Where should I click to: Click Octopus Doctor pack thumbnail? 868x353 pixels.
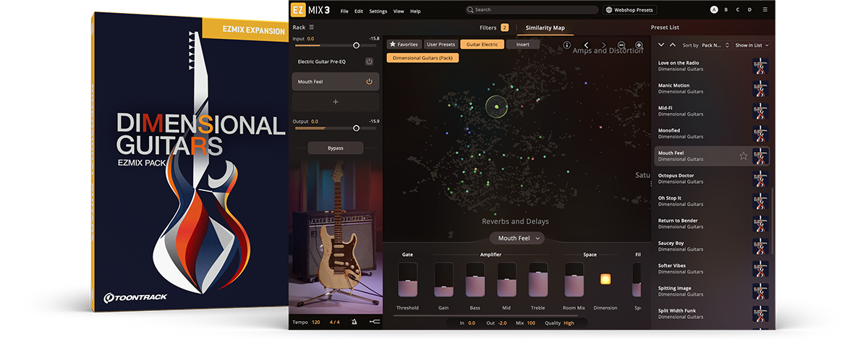point(760,179)
